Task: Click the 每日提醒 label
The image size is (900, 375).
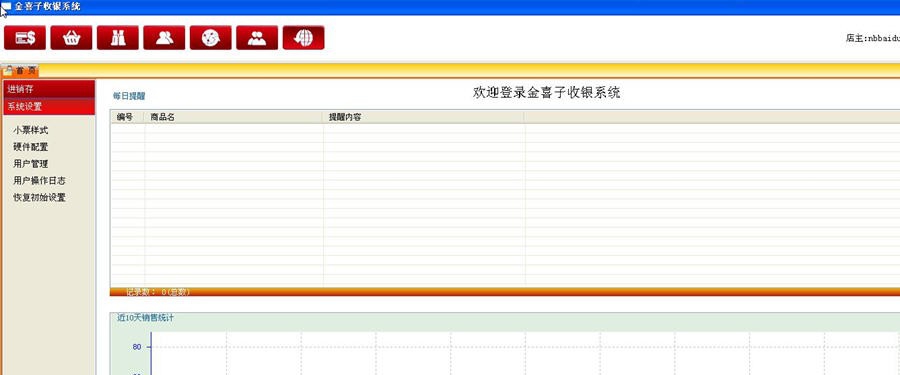Action: [129, 96]
